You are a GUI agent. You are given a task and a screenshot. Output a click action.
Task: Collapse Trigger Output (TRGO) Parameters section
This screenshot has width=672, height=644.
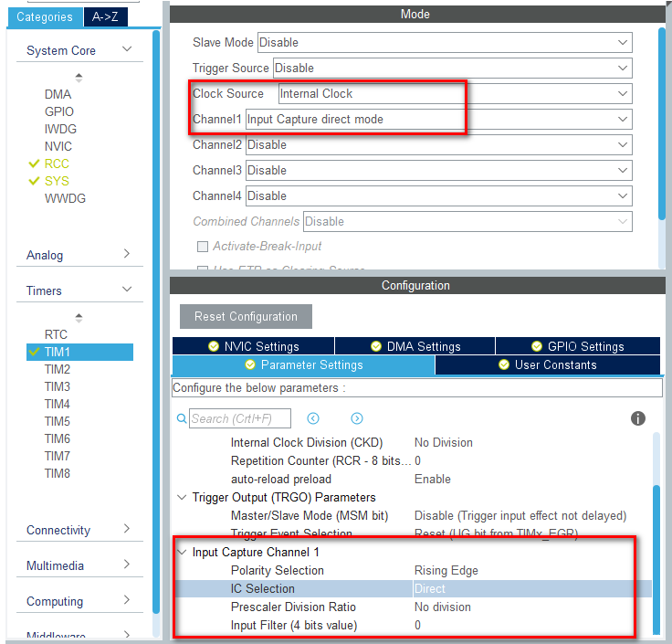(182, 497)
